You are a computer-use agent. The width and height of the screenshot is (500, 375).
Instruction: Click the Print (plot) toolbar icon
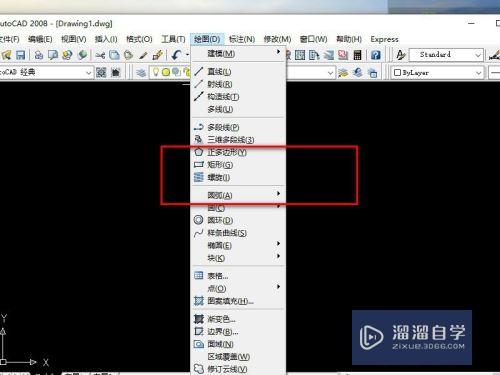[39, 55]
